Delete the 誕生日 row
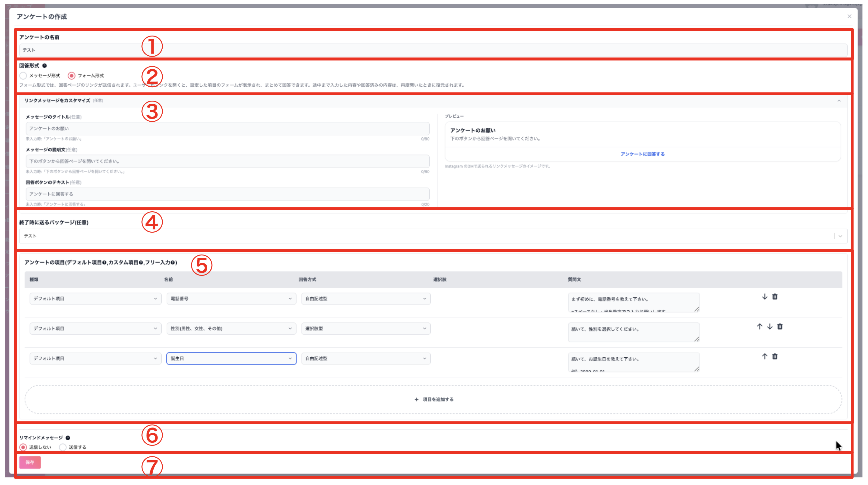Image resolution: width=868 pixels, height=485 pixels. point(775,356)
